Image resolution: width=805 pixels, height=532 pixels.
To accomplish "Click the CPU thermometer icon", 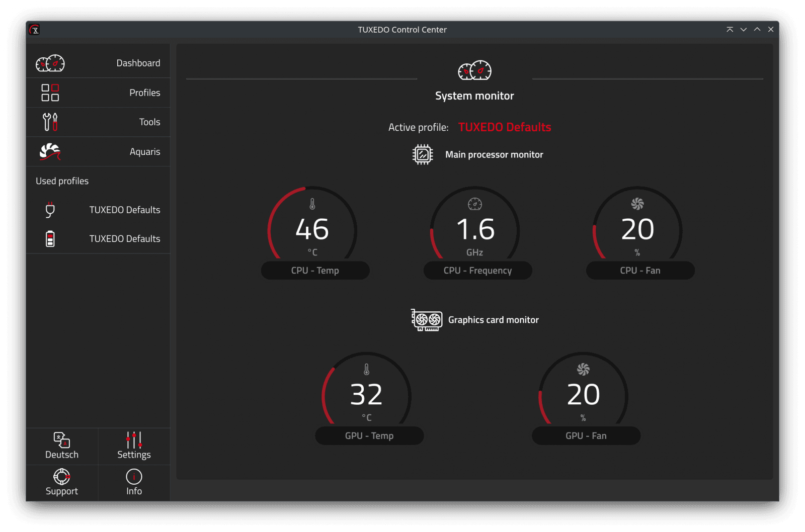I will (312, 204).
